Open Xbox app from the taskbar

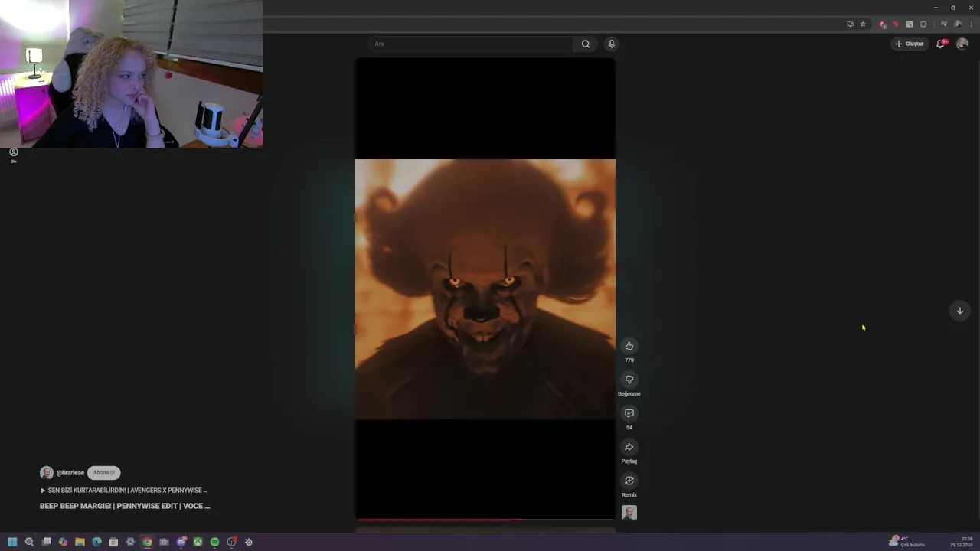[x=198, y=542]
